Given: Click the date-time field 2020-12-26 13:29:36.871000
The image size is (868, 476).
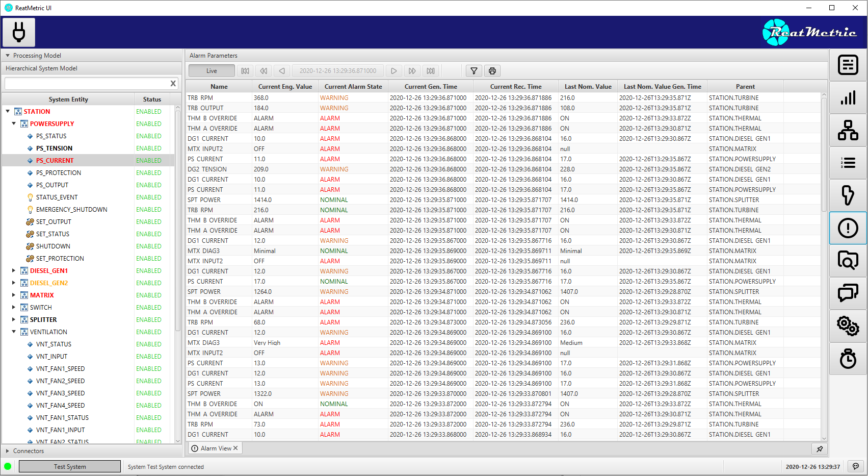Looking at the screenshot, I should [338, 71].
